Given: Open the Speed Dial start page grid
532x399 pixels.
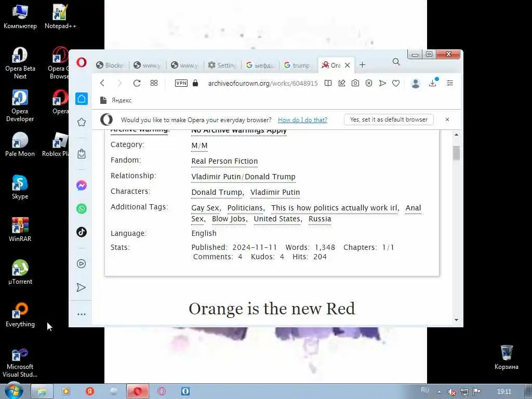Looking at the screenshot, I should pos(154,83).
